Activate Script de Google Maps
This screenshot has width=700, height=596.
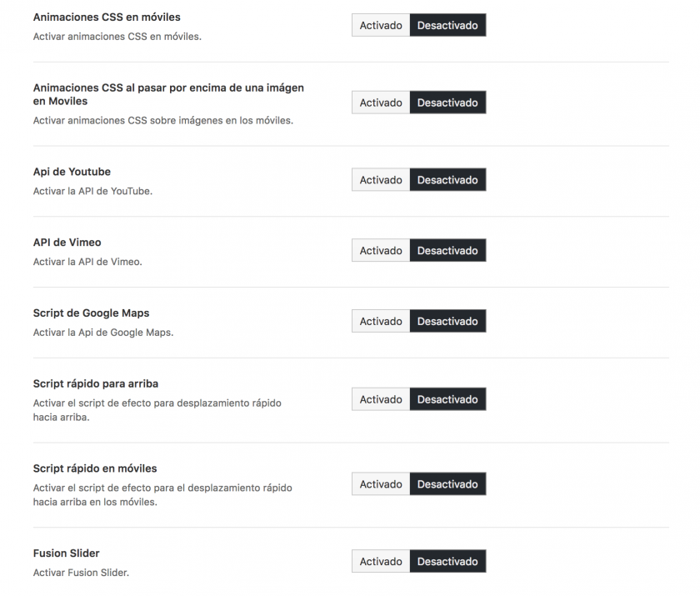tap(381, 321)
